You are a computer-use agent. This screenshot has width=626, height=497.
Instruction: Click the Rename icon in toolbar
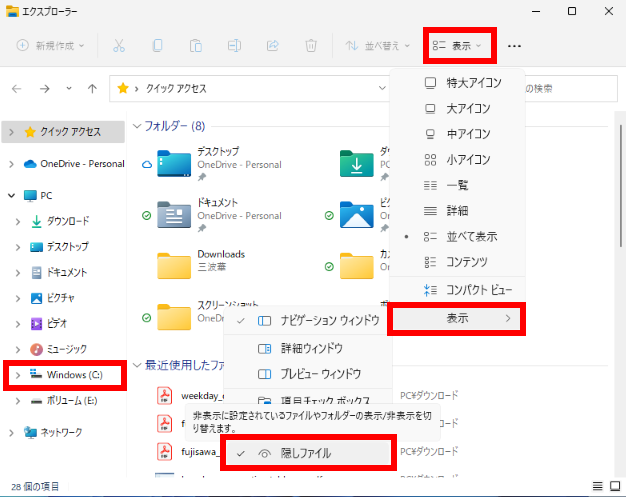[234, 46]
